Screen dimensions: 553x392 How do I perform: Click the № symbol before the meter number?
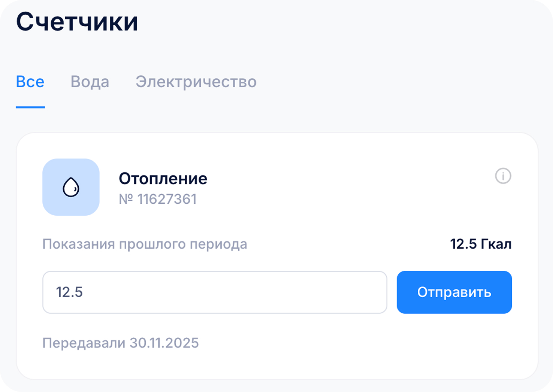(x=126, y=199)
